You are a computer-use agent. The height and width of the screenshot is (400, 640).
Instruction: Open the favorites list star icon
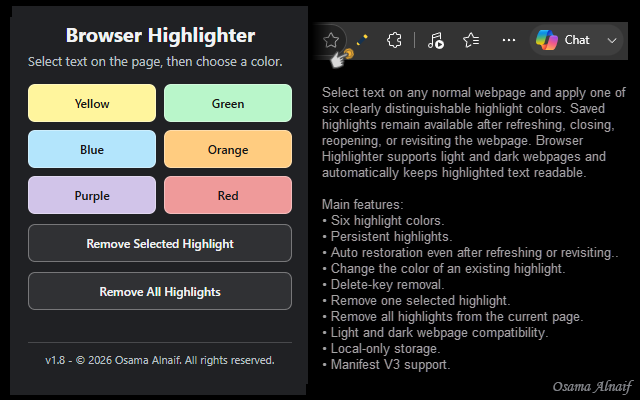[x=471, y=40]
